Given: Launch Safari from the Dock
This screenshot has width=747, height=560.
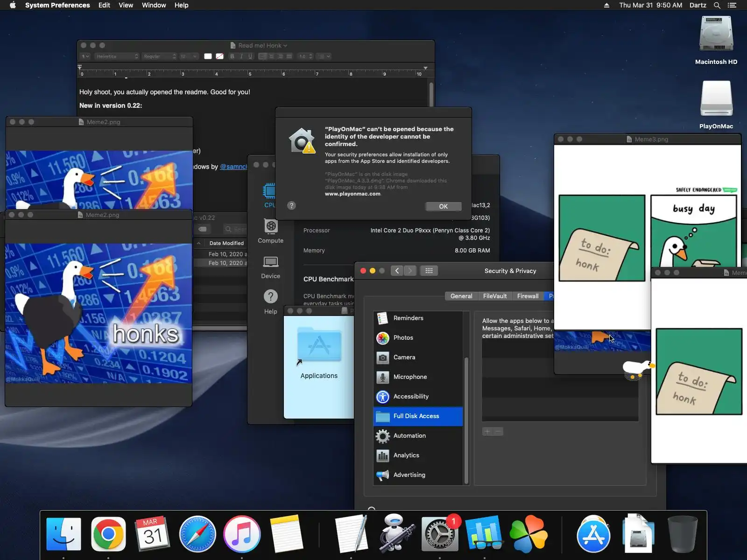Looking at the screenshot, I should pyautogui.click(x=197, y=534).
